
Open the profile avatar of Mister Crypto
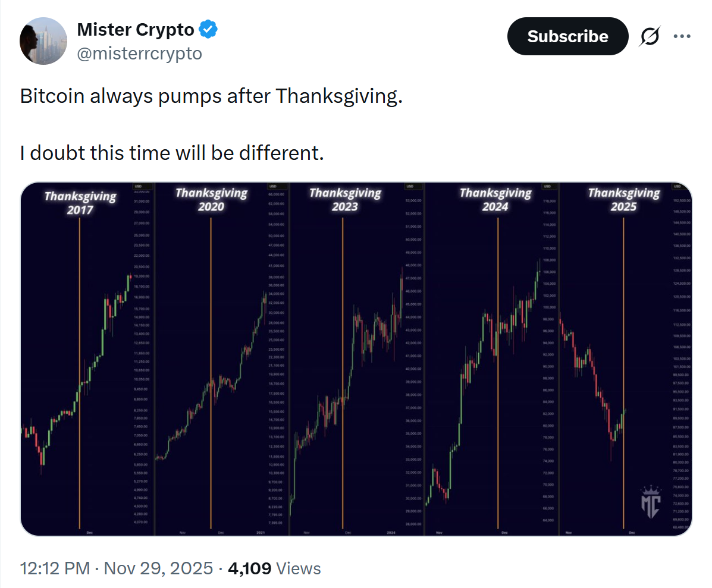[x=43, y=40]
